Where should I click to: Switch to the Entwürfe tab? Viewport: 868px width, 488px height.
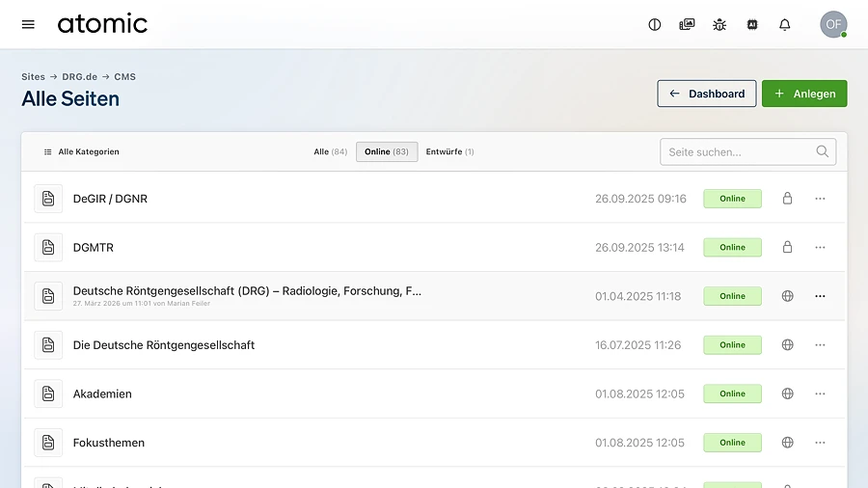tap(449, 152)
